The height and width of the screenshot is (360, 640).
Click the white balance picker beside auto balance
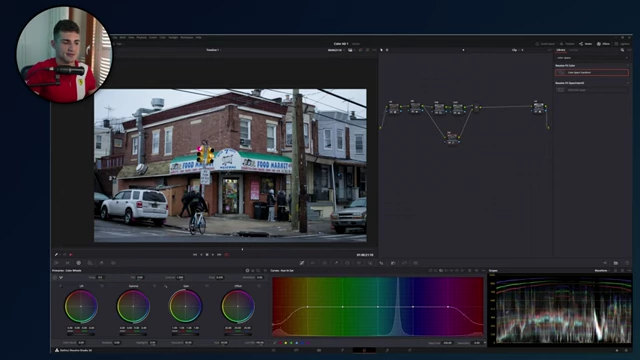click(x=61, y=278)
